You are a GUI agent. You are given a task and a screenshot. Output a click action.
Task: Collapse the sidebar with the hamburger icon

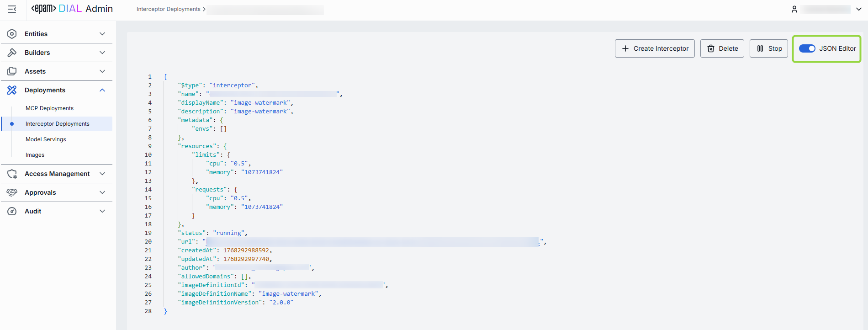click(12, 9)
